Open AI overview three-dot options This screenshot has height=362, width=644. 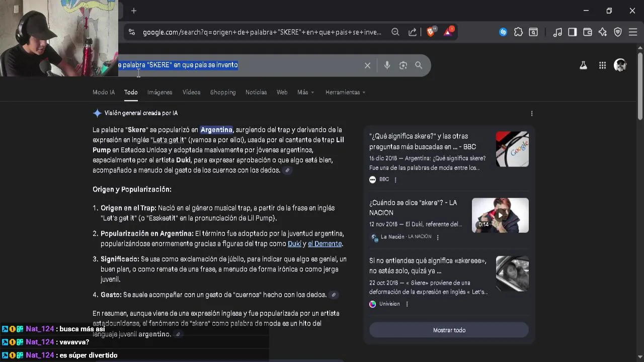(x=532, y=114)
